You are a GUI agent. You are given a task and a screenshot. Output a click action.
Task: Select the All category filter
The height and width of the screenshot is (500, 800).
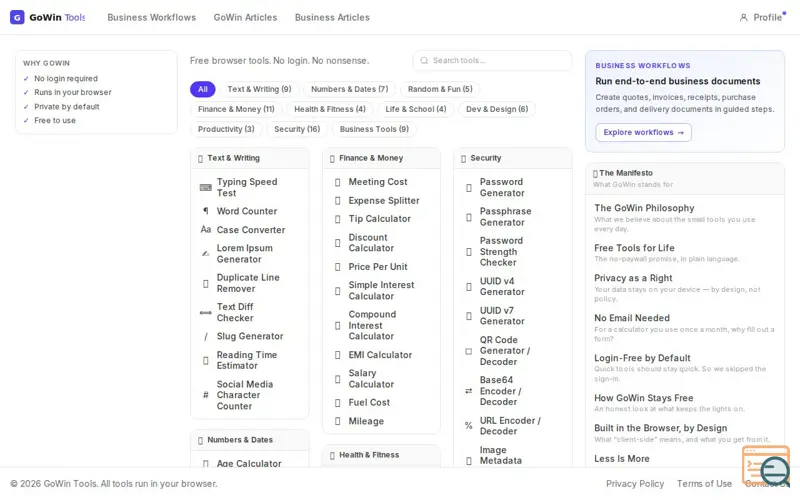click(x=203, y=89)
